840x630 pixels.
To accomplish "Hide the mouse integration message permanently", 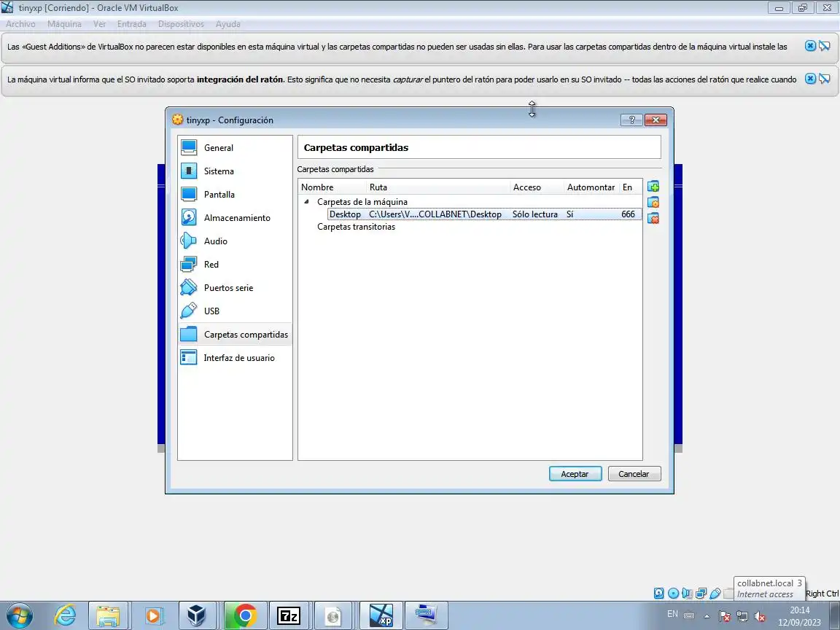I will [825, 79].
